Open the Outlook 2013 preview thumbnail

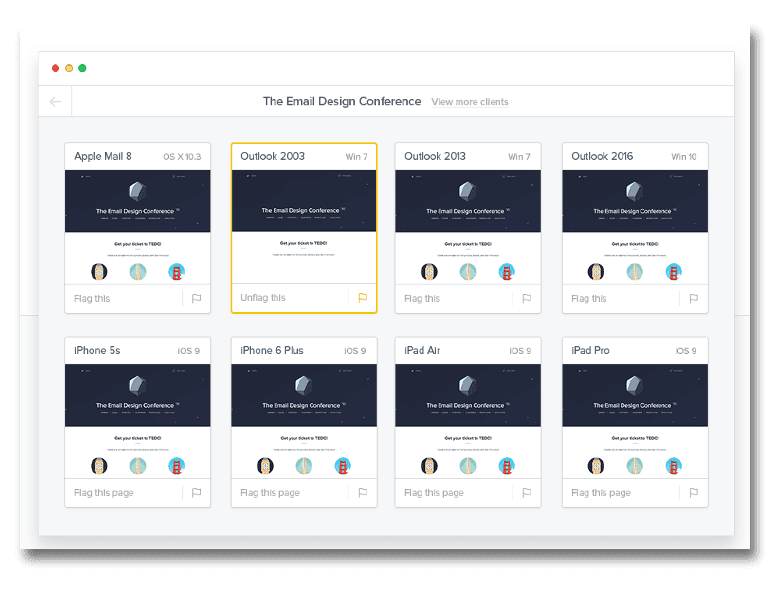tap(467, 226)
